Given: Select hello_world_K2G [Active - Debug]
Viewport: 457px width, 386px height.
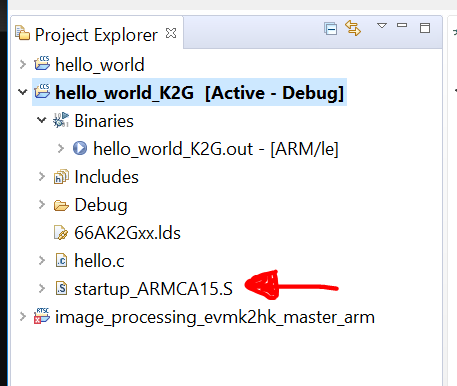Looking at the screenshot, I should 199,93.
